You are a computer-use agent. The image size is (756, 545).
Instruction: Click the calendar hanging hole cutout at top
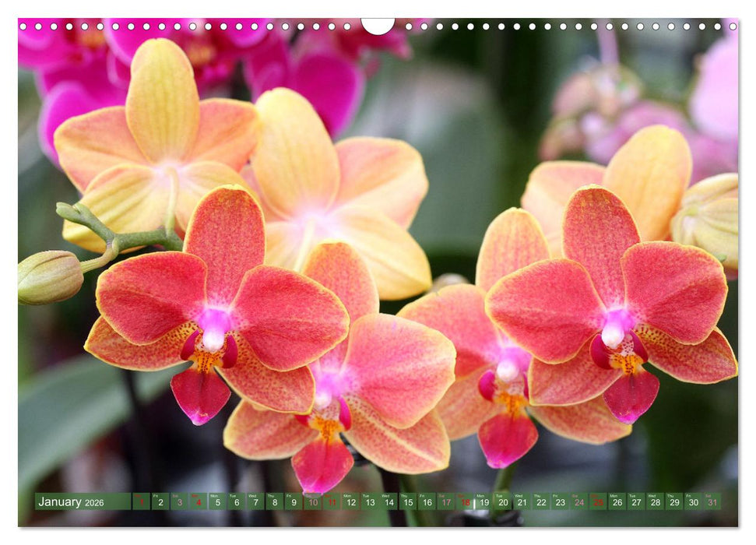point(378,25)
